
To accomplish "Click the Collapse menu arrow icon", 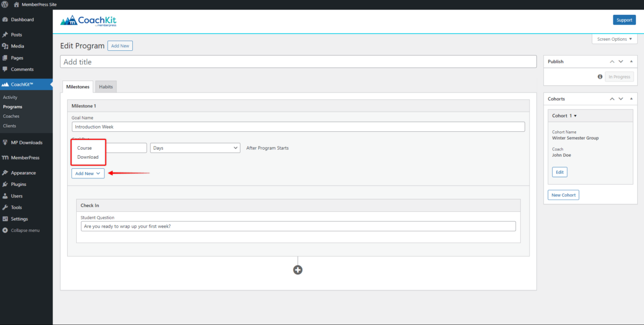I will point(5,230).
